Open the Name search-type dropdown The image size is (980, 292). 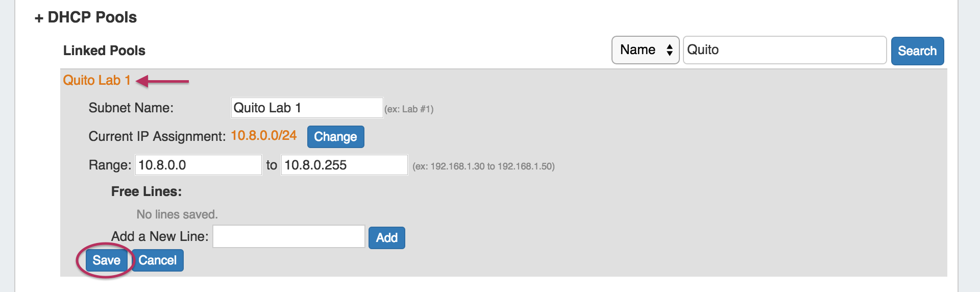click(x=645, y=50)
